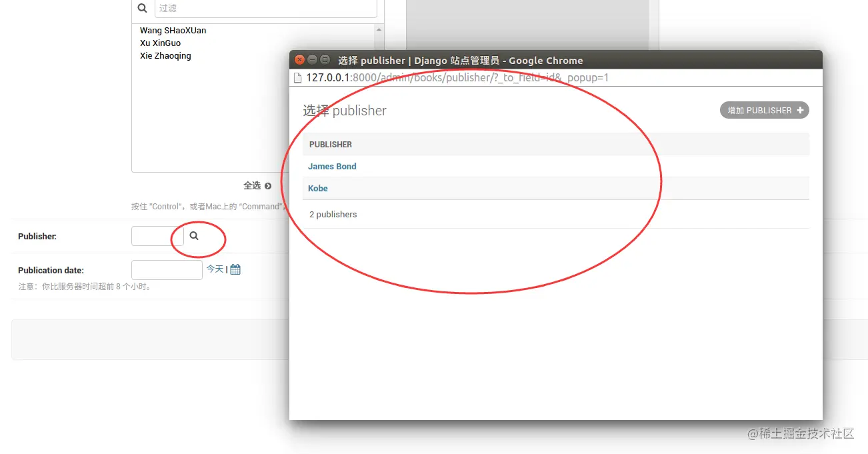Click the 选择 publisher heading
The height and width of the screenshot is (454, 868).
click(x=345, y=111)
